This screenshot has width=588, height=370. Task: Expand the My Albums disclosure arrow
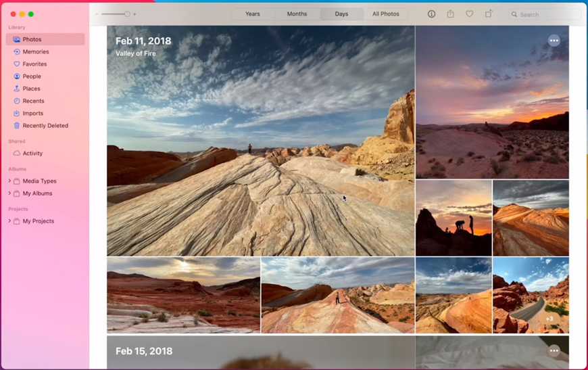coord(9,193)
